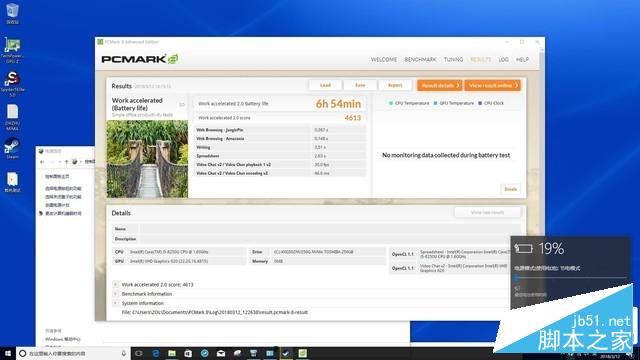640x360 pixels.
Task: Click the round blue taskbar icon
Action: (x=204, y=353)
